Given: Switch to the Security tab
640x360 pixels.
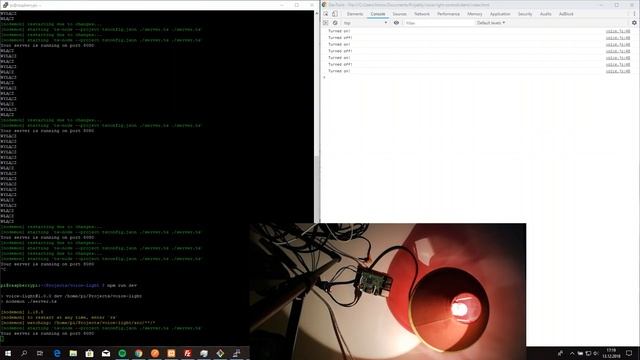Looking at the screenshot, I should point(524,14).
